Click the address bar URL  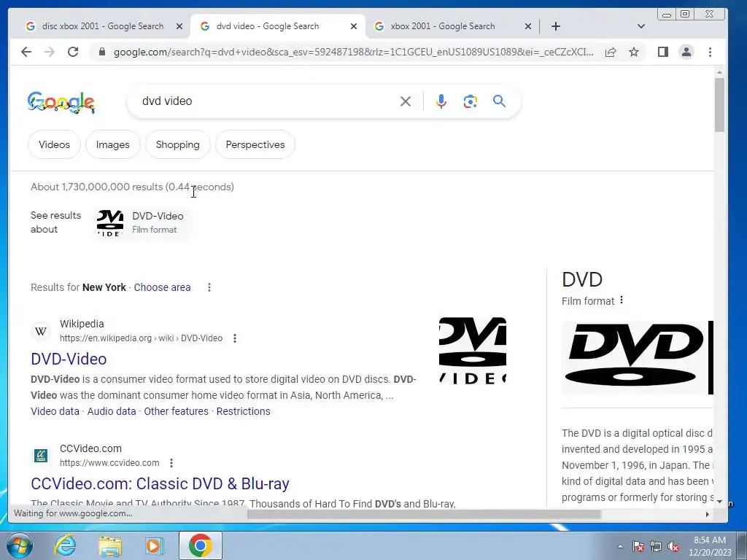354,52
